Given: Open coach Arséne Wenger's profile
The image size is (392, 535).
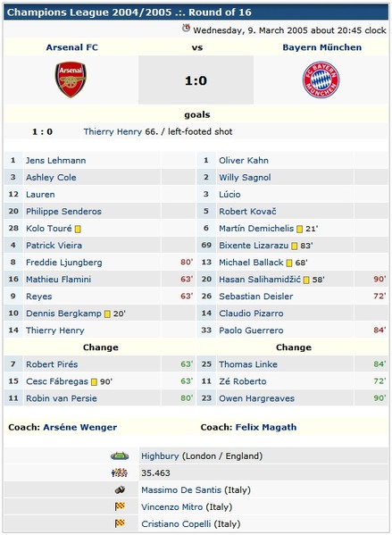Looking at the screenshot, I should pos(79,427).
